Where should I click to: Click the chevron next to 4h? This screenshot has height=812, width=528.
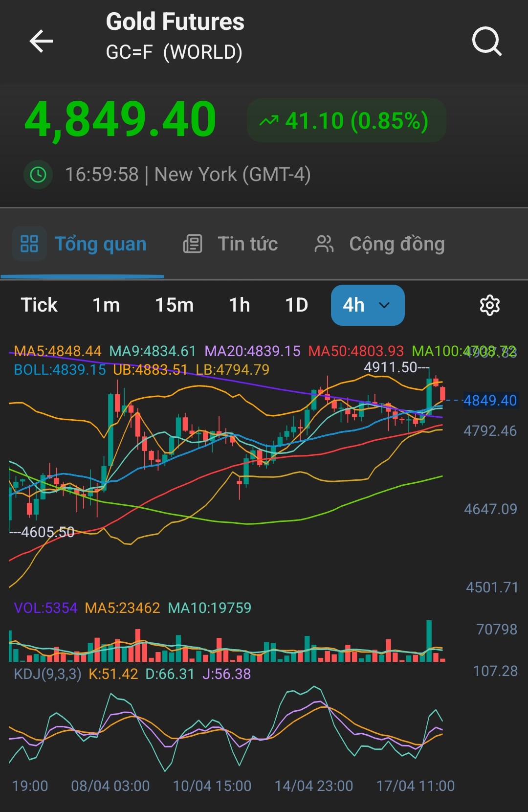pos(385,305)
